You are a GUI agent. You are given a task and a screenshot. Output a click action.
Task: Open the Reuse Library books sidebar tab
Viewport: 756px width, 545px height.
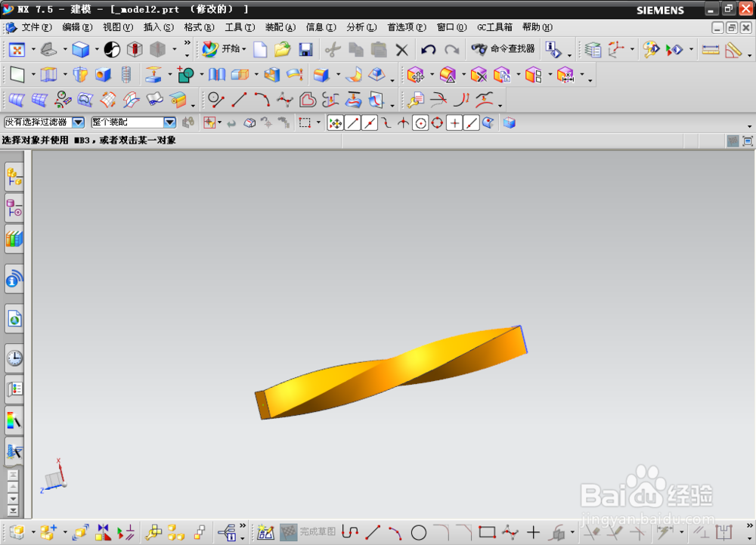tap(14, 239)
